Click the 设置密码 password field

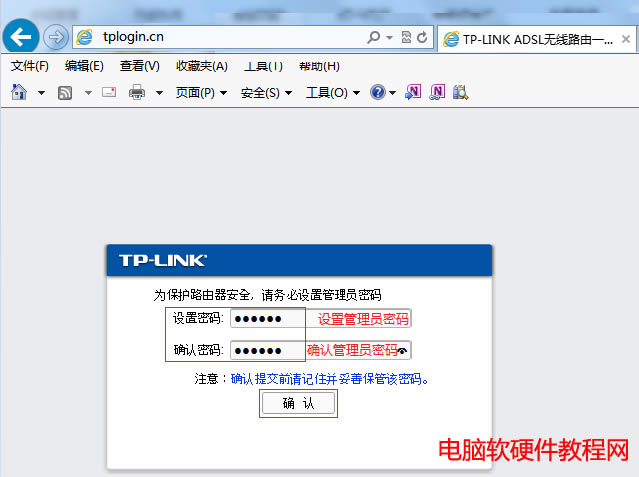tap(320, 318)
